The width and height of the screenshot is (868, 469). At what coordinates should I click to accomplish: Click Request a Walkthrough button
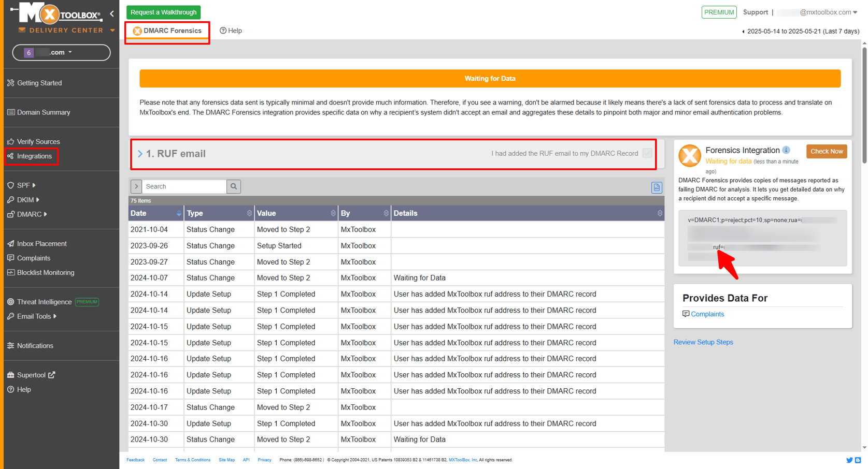click(163, 12)
